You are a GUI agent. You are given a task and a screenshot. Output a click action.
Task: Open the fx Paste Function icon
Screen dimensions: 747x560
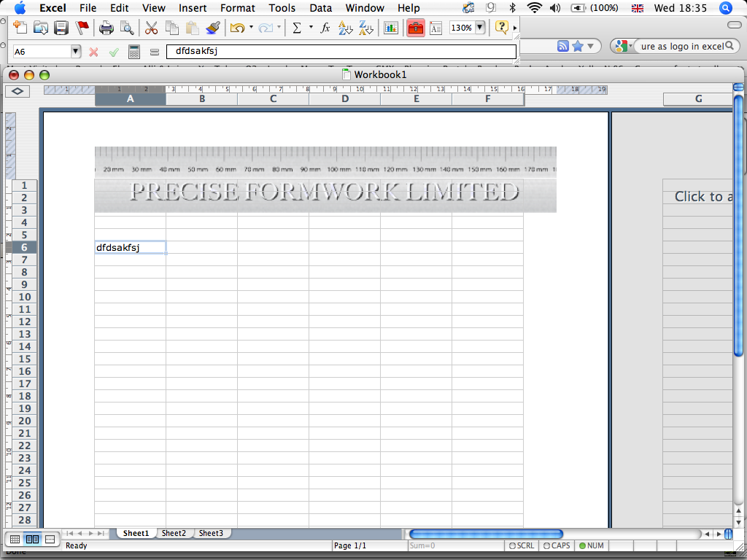tap(325, 28)
